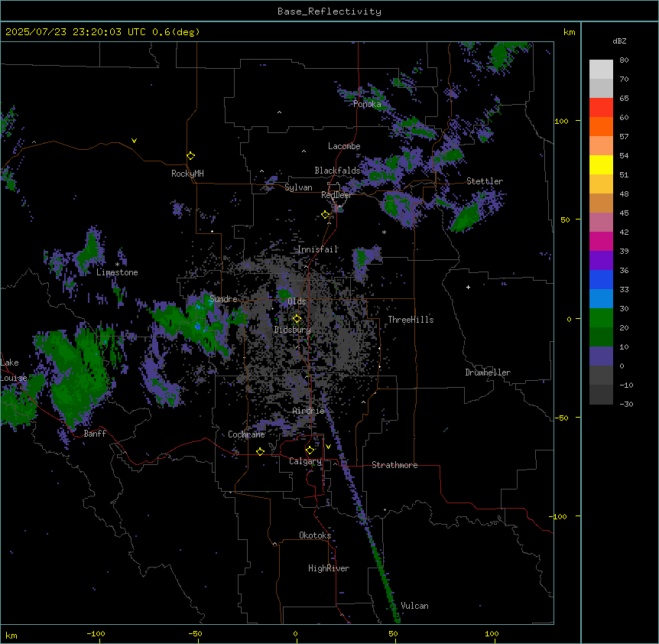Click the yellow station marker near RockyMH
Viewport: 659px width, 644px height.
tap(190, 156)
